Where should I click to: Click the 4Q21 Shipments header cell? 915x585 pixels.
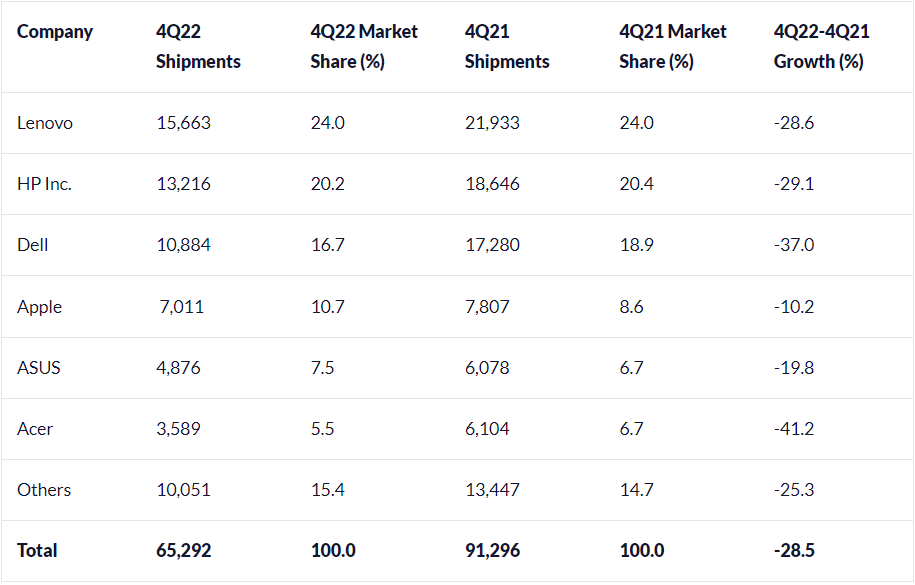click(507, 47)
